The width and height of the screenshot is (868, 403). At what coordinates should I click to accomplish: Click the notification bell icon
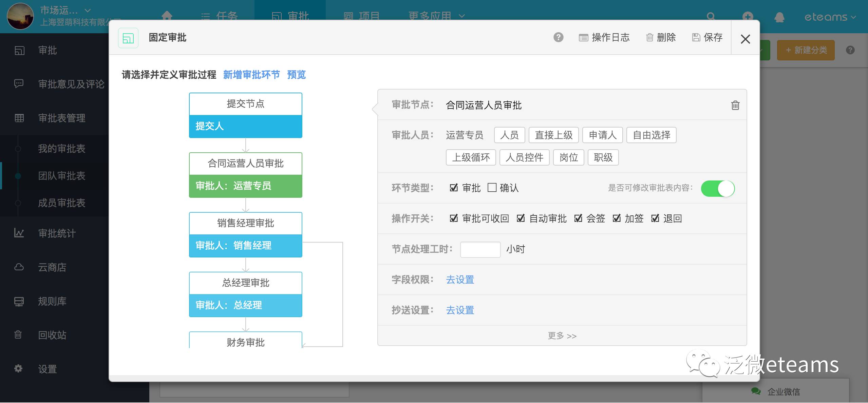point(779,17)
